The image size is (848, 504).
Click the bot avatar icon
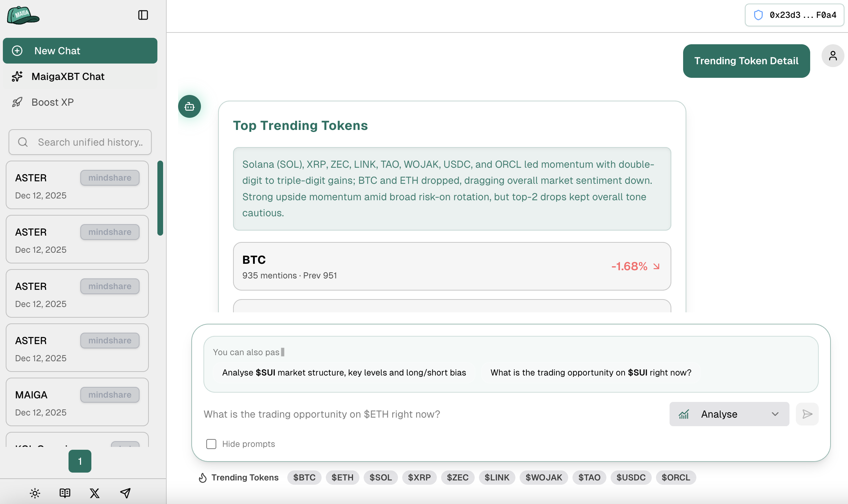[x=190, y=106]
